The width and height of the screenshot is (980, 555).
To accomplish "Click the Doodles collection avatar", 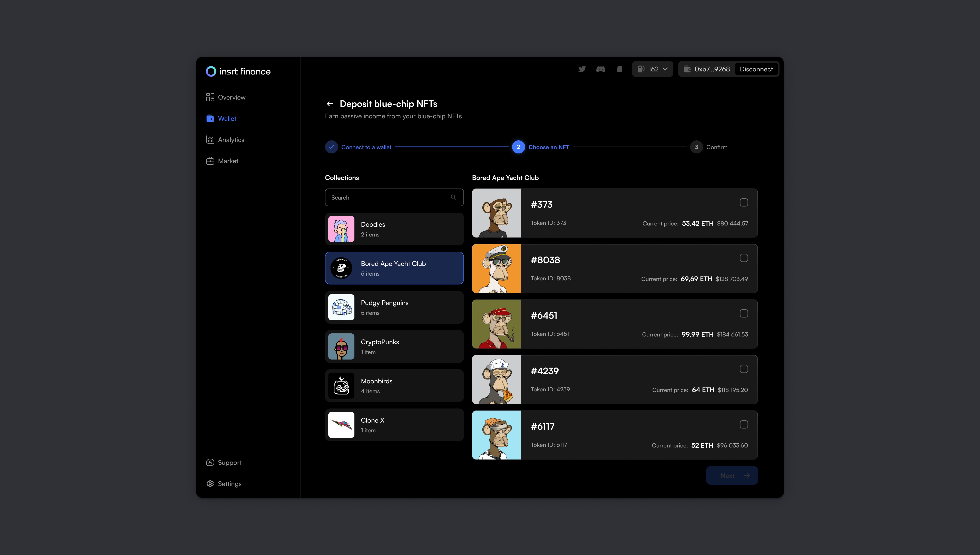I will pyautogui.click(x=341, y=229).
